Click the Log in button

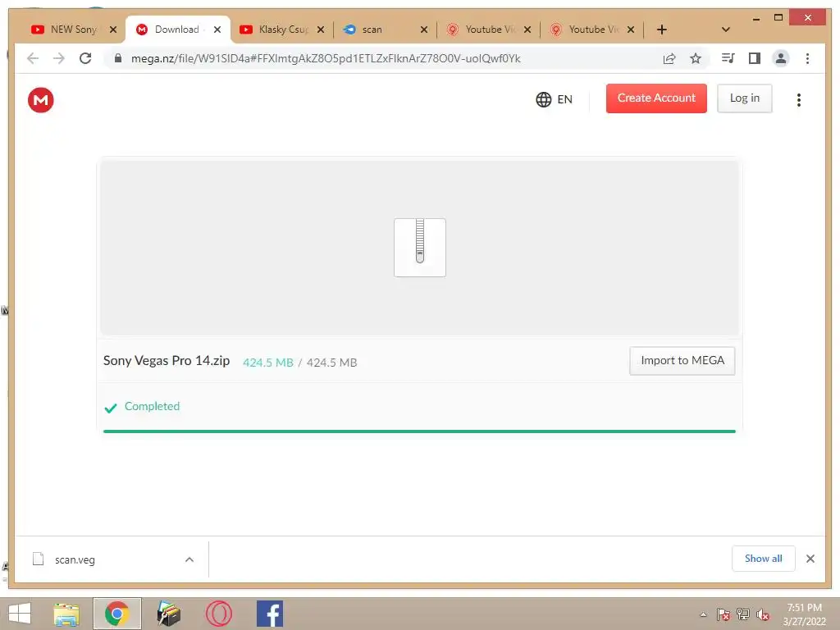(x=745, y=98)
